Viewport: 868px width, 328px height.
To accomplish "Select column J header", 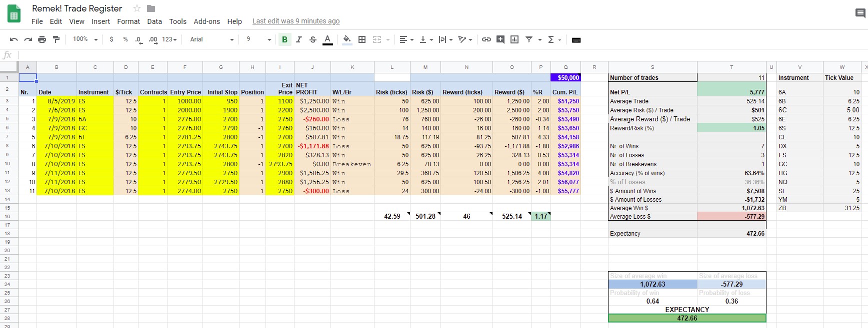I will 312,67.
